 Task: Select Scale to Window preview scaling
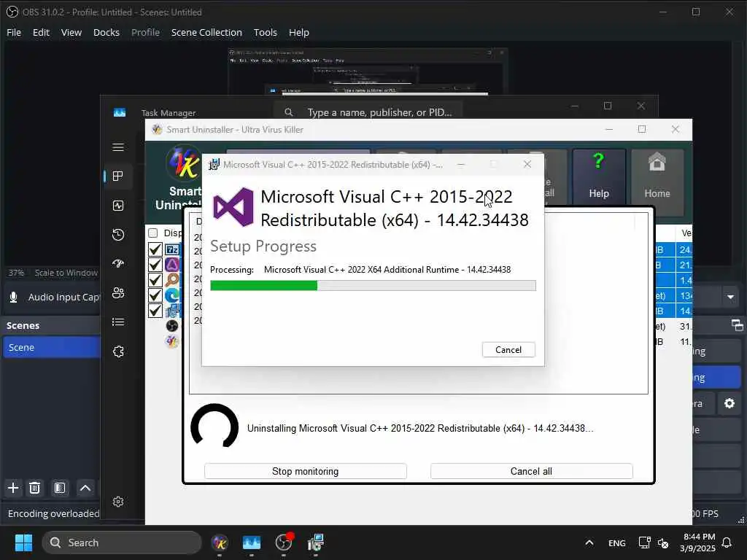click(66, 273)
